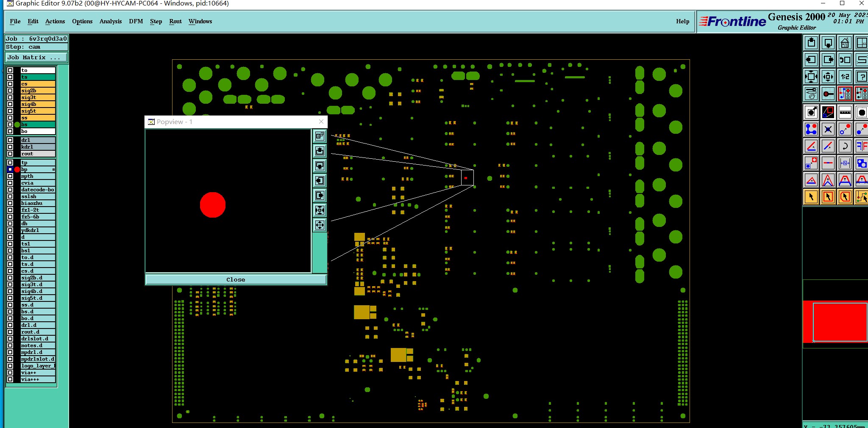Open the Analysis menu
Image resolution: width=868 pixels, height=428 pixels.
(111, 21)
